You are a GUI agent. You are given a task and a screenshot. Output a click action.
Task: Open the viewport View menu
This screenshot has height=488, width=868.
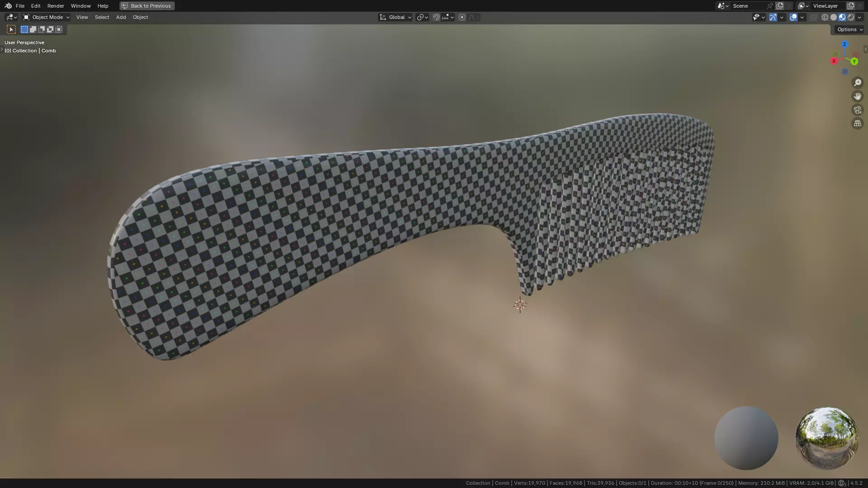(82, 17)
